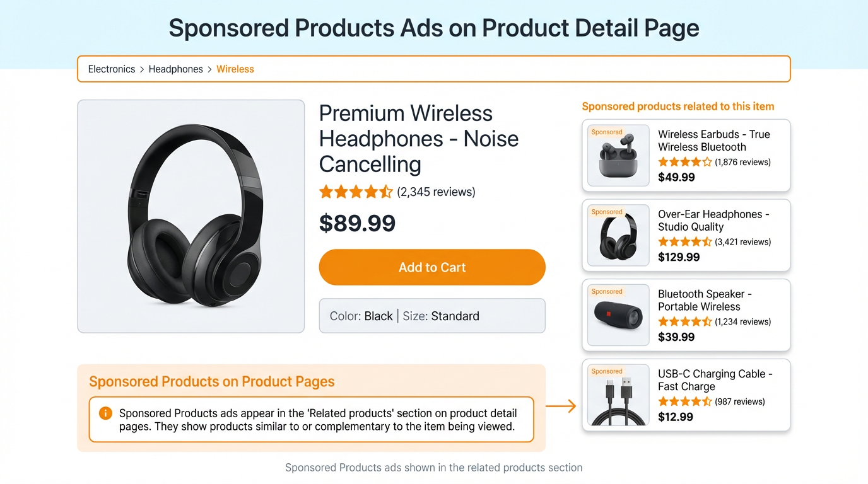Navigate to the Electronics breadcrumb
The height and width of the screenshot is (484, 868).
pos(111,69)
